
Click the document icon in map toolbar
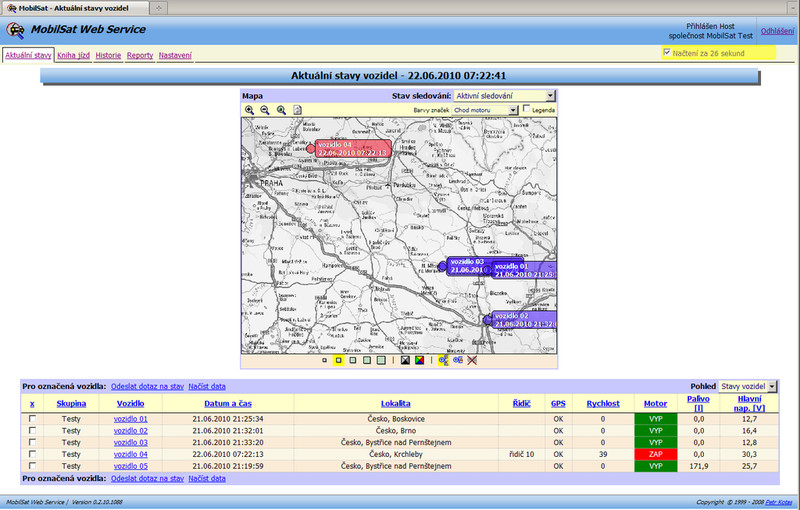pos(297,110)
